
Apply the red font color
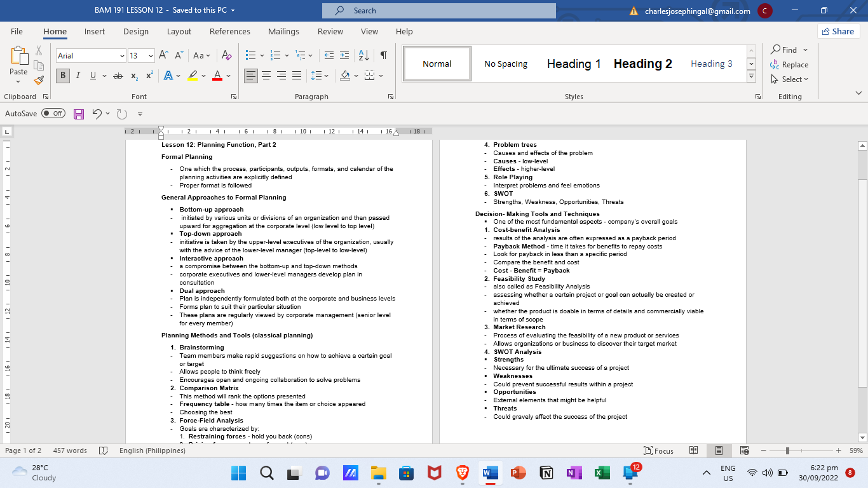[x=217, y=76]
